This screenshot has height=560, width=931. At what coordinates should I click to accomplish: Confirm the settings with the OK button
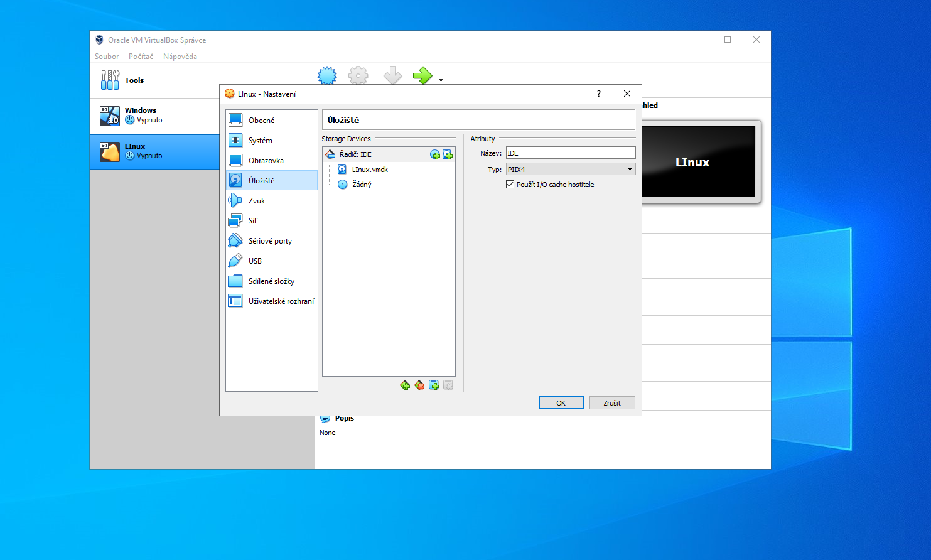point(561,403)
